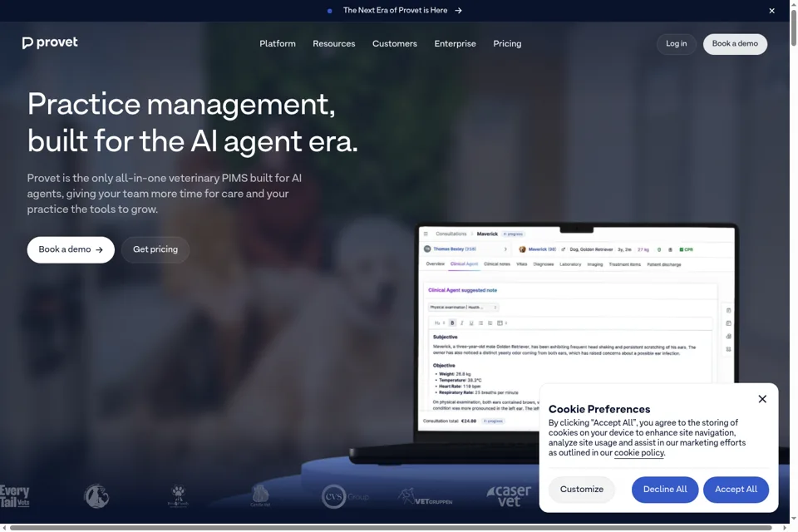Screen dimensions: 798x532
Task: Click Consultations breadcrumb in the mockup
Action: point(451,234)
